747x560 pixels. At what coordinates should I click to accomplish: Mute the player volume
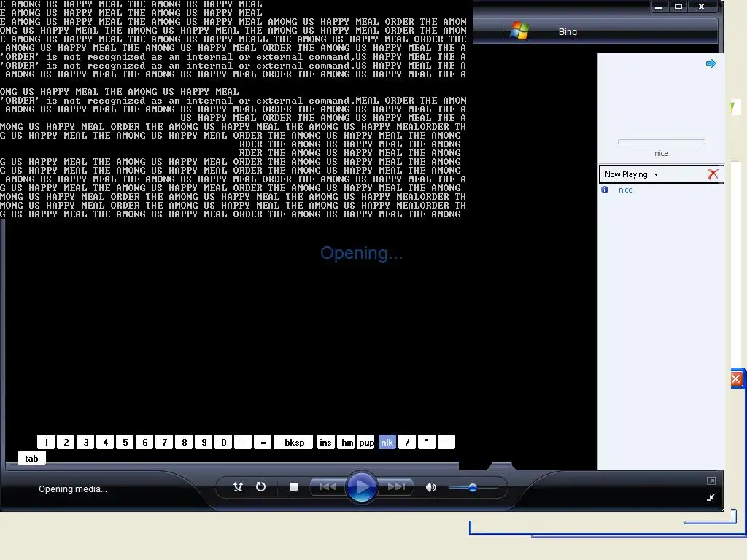[430, 487]
